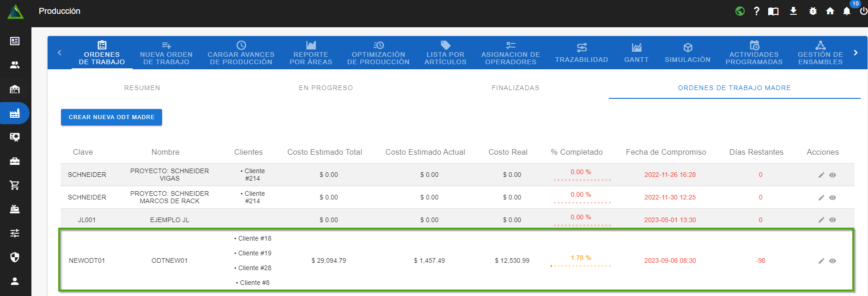
Task: View SCHNEIDER VIGAS order with eye icon
Action: tap(832, 175)
